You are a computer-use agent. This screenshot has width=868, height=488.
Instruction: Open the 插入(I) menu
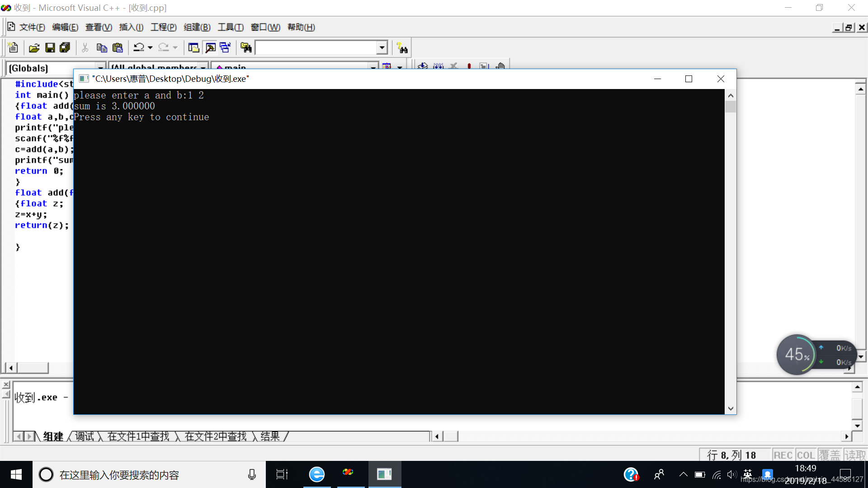131,27
